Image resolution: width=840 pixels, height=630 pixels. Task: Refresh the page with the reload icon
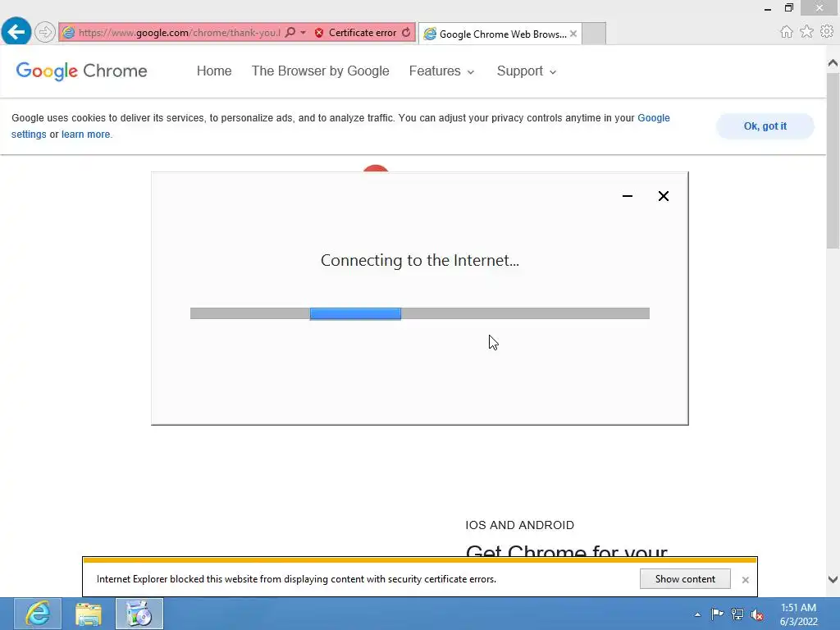coord(407,33)
